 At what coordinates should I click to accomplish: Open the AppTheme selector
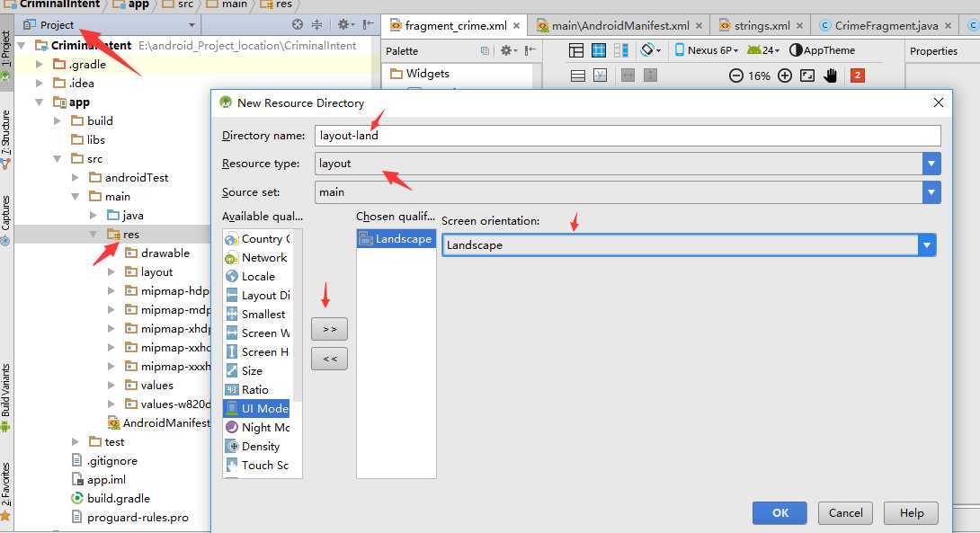tap(822, 50)
